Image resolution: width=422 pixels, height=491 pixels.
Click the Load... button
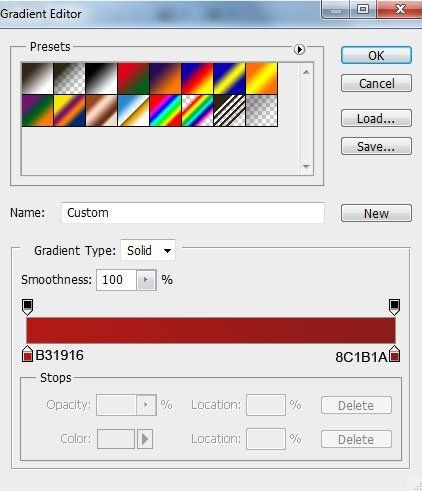click(x=376, y=118)
